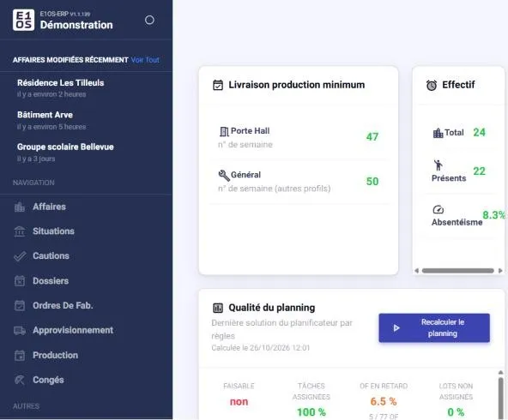
Task: Click the Qualité du planning vertical scrollbar thumb
Action: point(500,398)
